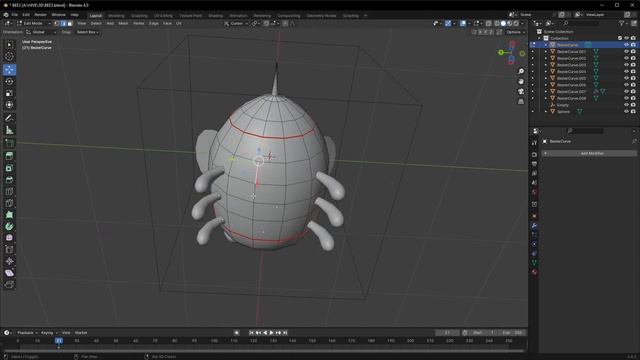Select the Rotate tool in left toolbar
The image size is (640, 360).
click(x=9, y=81)
